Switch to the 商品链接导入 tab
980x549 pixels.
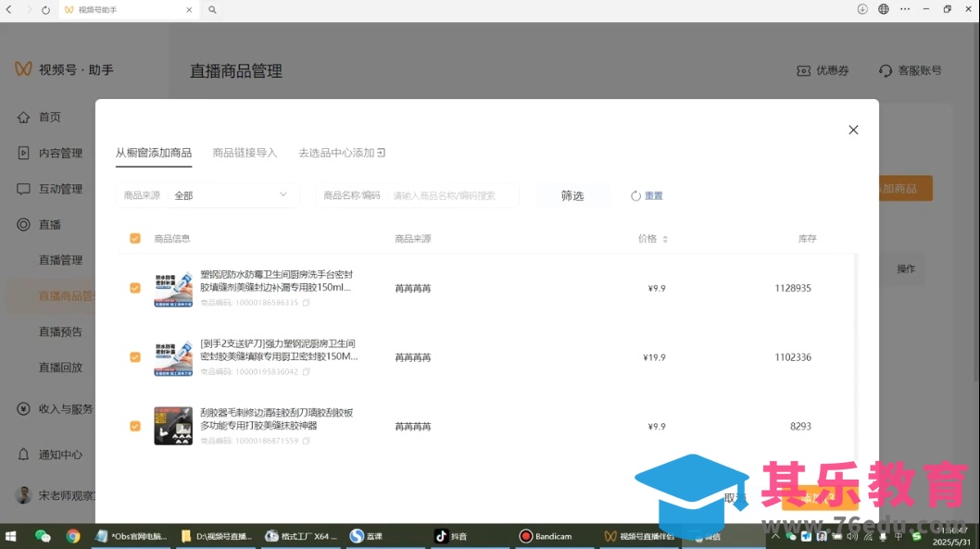[245, 153]
